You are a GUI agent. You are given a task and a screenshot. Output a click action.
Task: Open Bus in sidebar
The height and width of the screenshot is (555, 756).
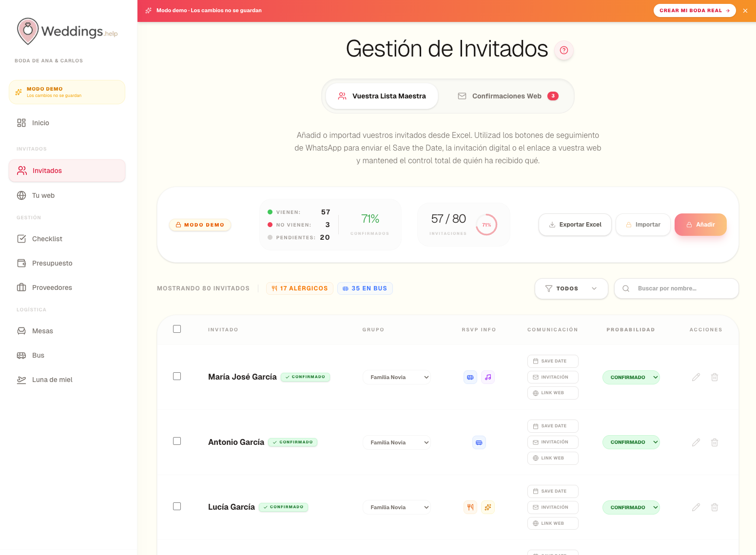coord(67,355)
